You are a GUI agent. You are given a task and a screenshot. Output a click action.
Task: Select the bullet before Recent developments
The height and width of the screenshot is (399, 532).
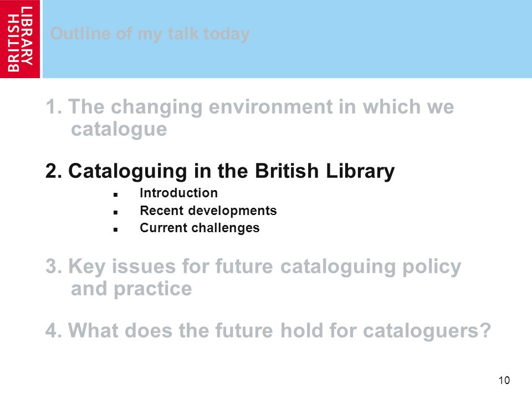116,212
